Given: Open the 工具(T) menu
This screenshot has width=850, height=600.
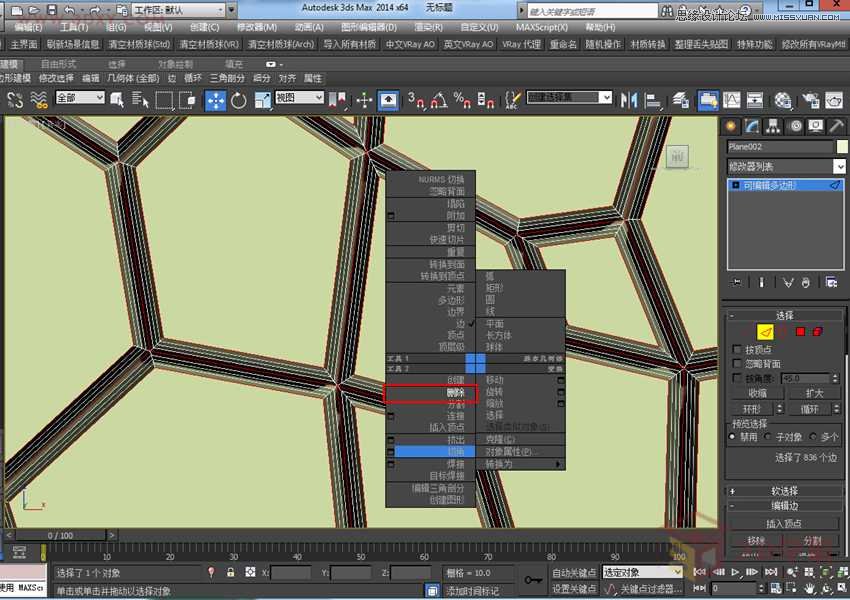Looking at the screenshot, I should coord(74,27).
